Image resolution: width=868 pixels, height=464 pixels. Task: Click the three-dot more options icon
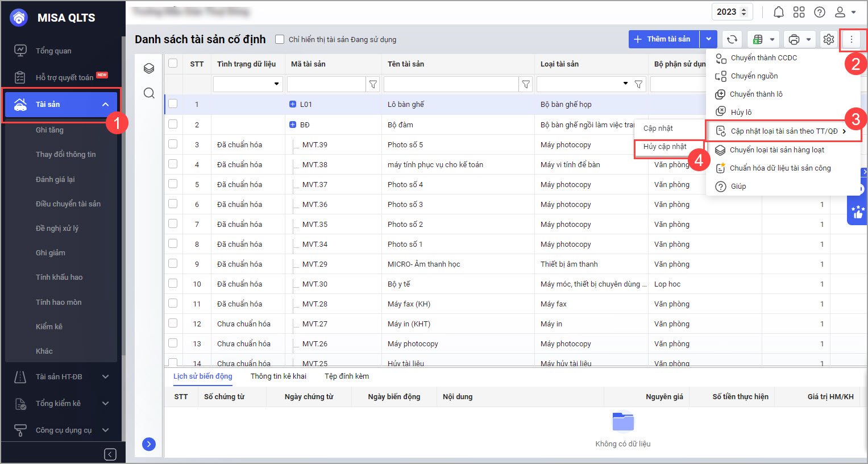coord(851,39)
